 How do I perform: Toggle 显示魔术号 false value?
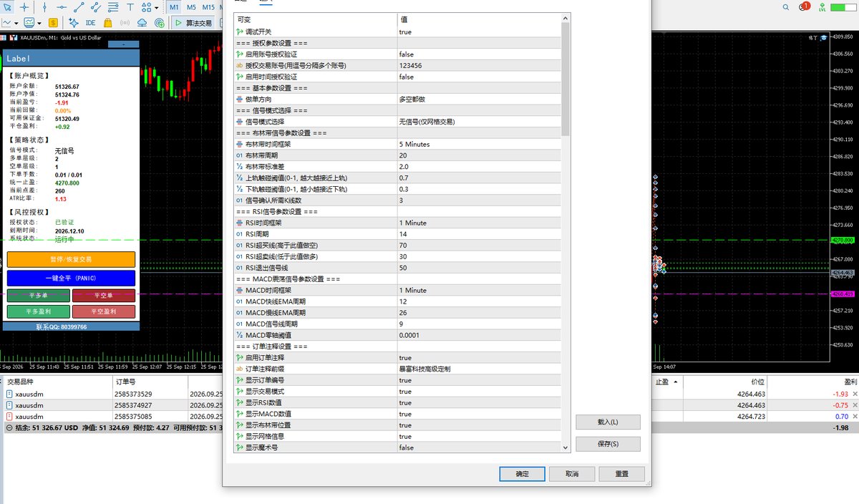[x=479, y=447]
